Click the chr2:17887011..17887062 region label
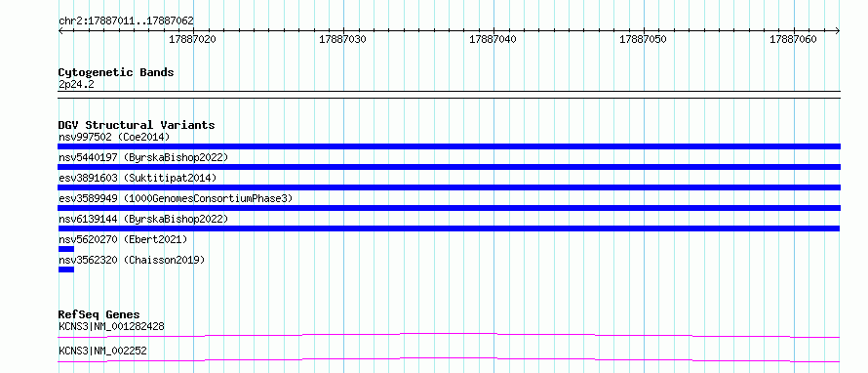The height and width of the screenshot is (373, 868). [x=126, y=21]
